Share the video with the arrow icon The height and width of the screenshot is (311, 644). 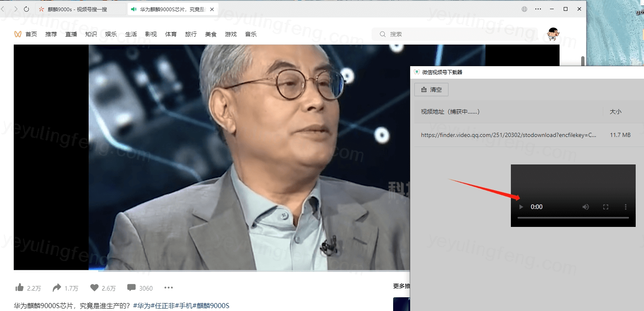click(57, 288)
